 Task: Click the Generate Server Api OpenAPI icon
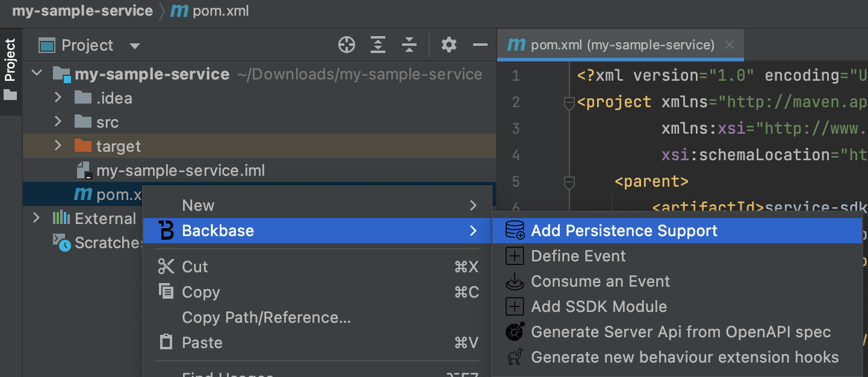pyautogui.click(x=515, y=332)
